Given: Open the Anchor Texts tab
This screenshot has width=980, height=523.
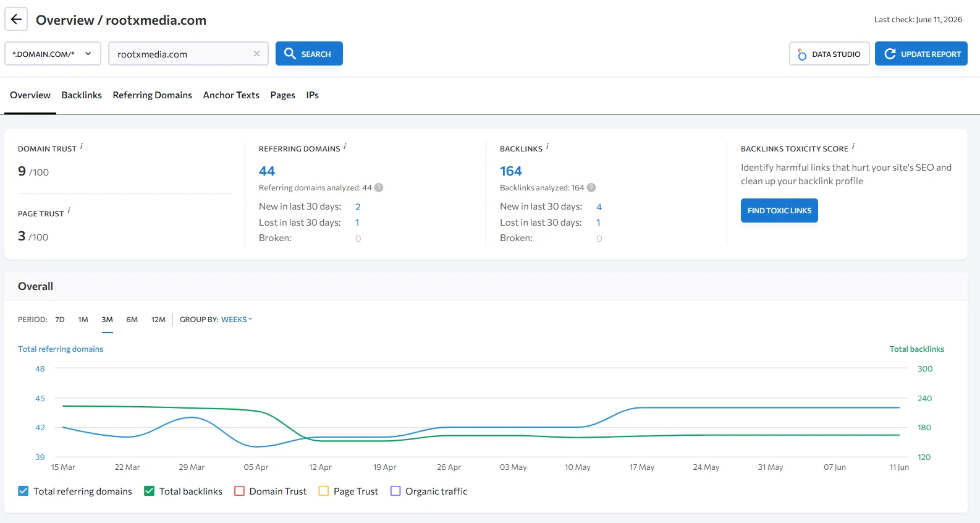Looking at the screenshot, I should click(x=231, y=95).
